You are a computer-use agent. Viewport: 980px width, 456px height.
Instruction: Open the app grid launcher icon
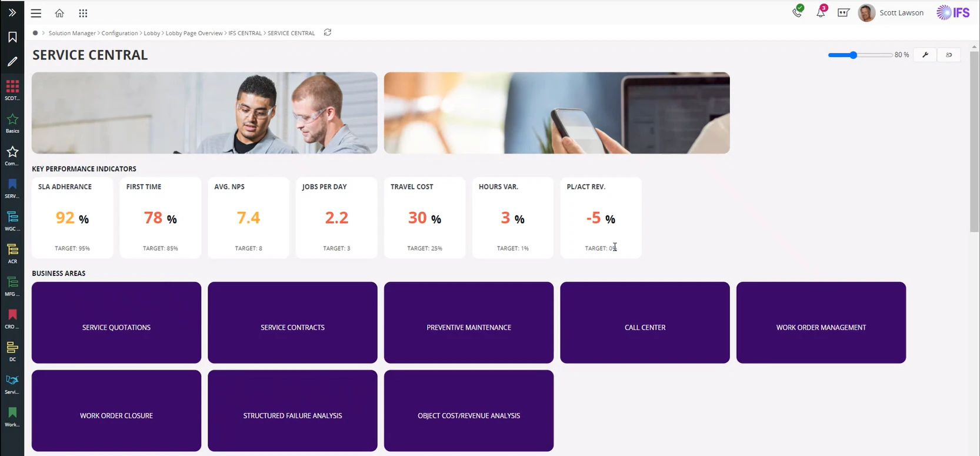coord(83,13)
